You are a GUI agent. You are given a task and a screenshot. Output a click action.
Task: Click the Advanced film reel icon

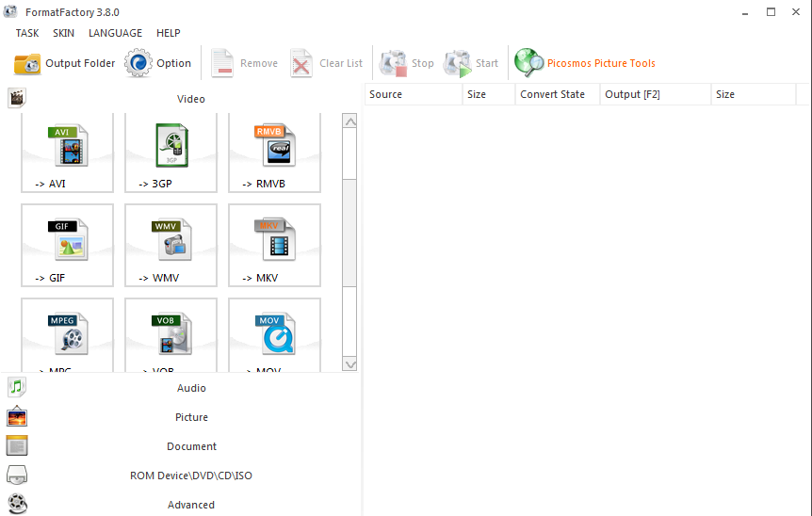(x=17, y=504)
